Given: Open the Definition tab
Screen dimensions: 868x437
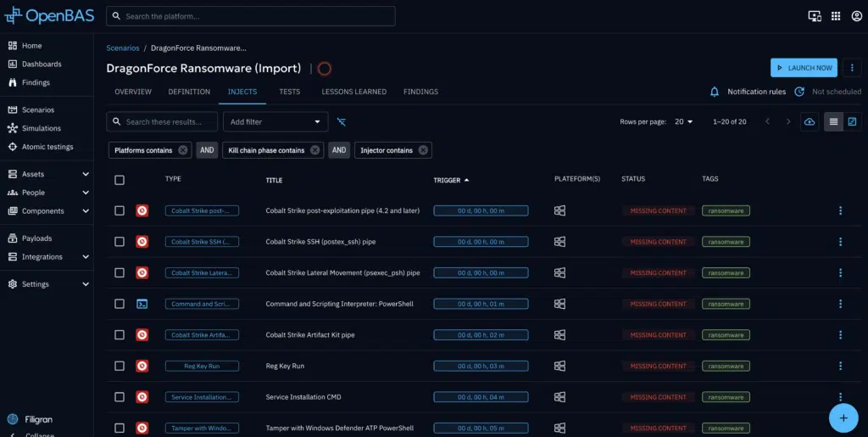Looking at the screenshot, I should pyautogui.click(x=189, y=92).
